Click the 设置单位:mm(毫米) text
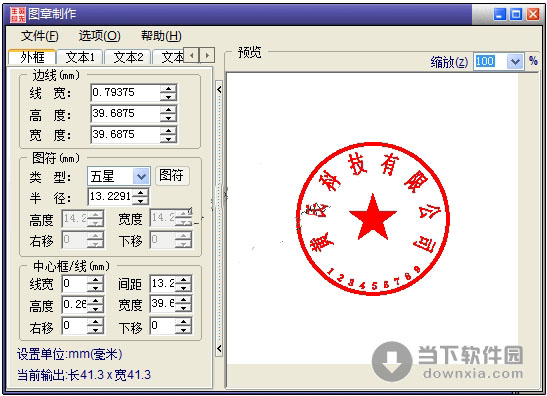 coord(70,354)
